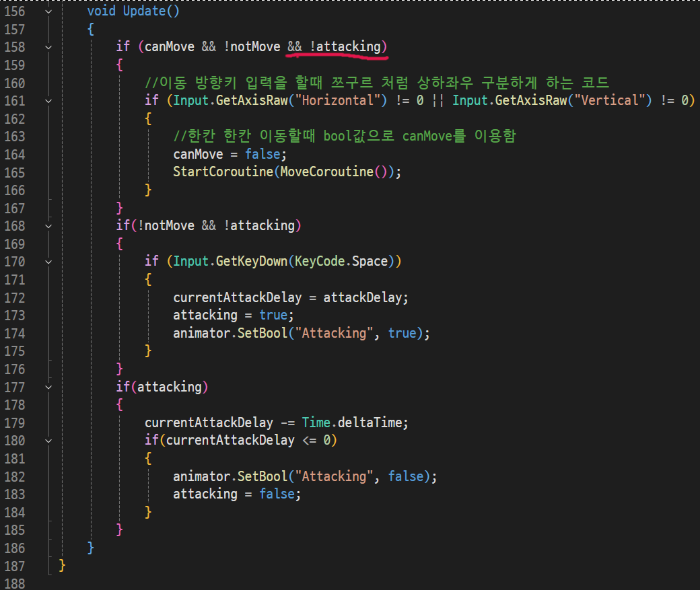The width and height of the screenshot is (700, 590).
Task: Click the void keyword on line 156
Action: tap(102, 11)
